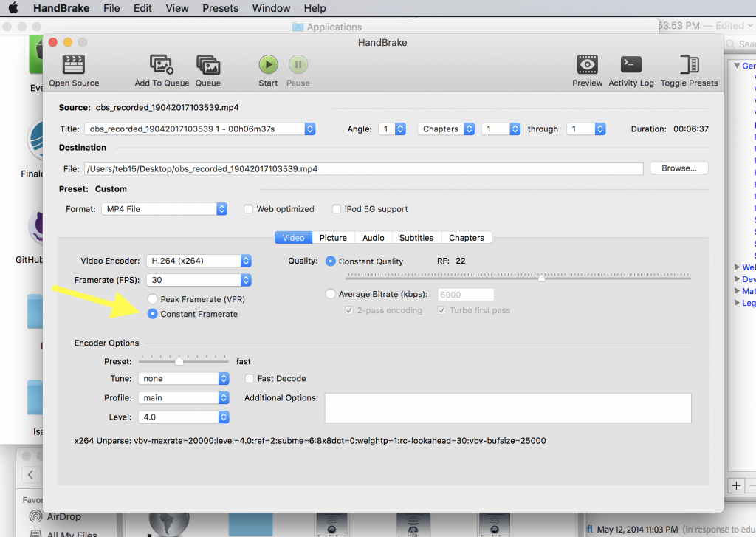Screen dimensions: 756x537
Task: Click the plus button under presets list
Action: pos(736,485)
